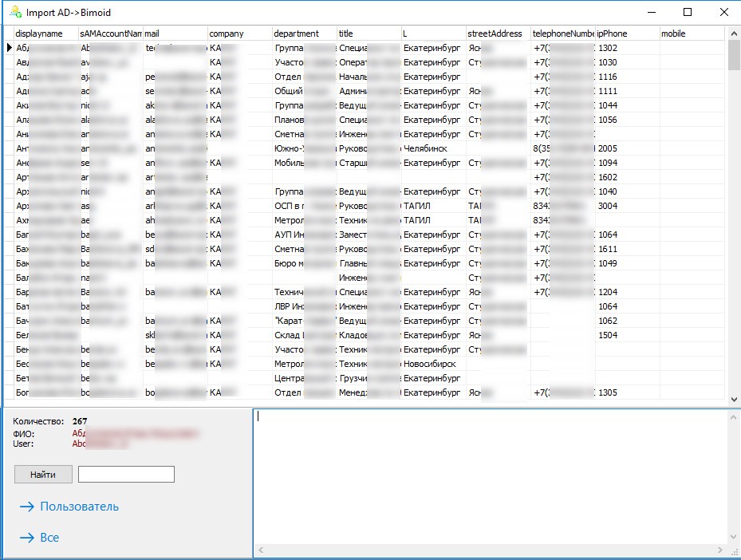
Task: Click the Import AD->Bimoid app icon
Action: 14,12
